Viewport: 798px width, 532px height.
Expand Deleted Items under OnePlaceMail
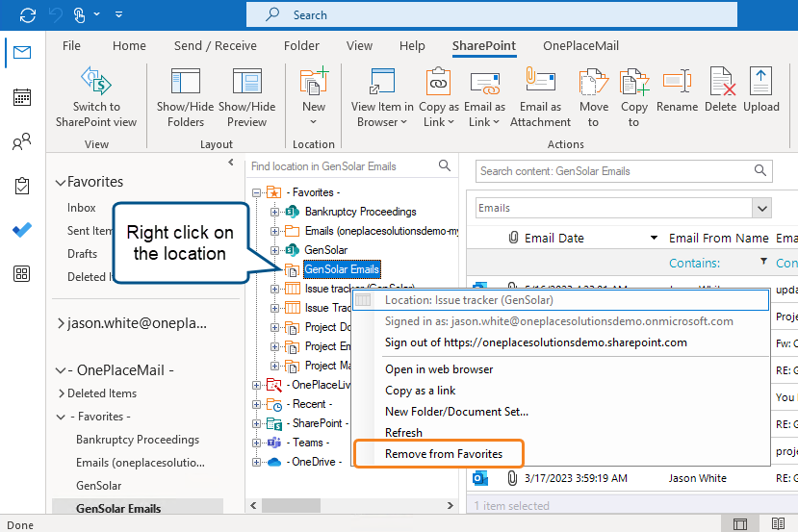(x=61, y=393)
